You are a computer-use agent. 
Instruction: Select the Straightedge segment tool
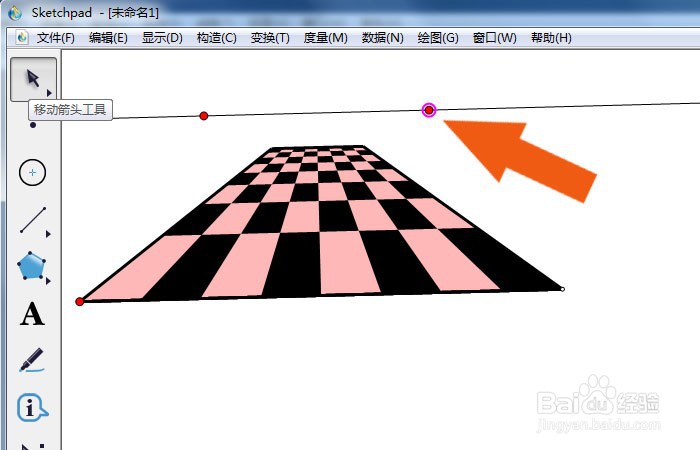[33, 220]
